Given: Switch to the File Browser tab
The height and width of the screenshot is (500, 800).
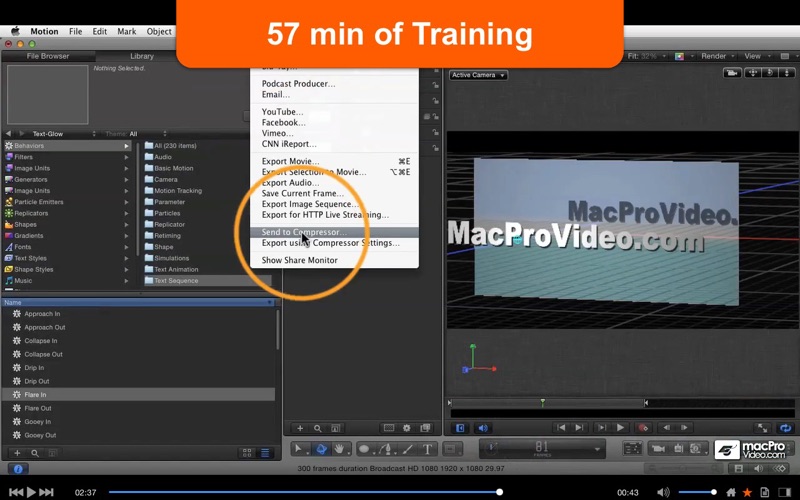Looking at the screenshot, I should coord(48,56).
